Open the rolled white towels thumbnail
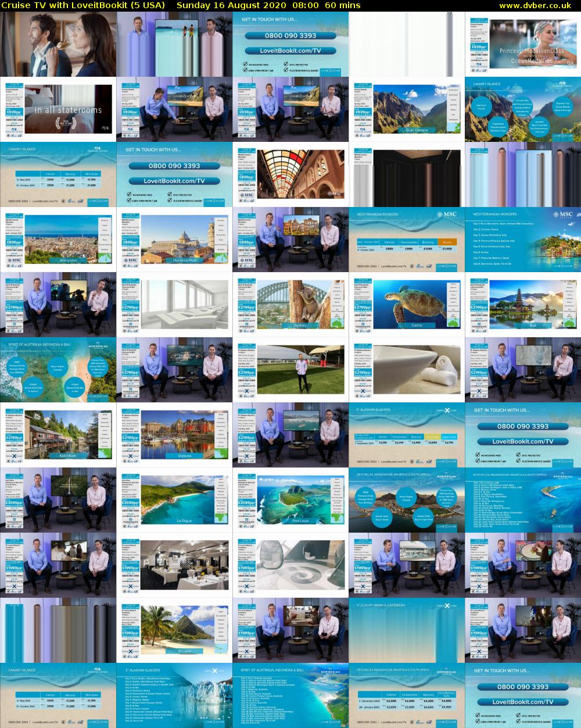 407,370
